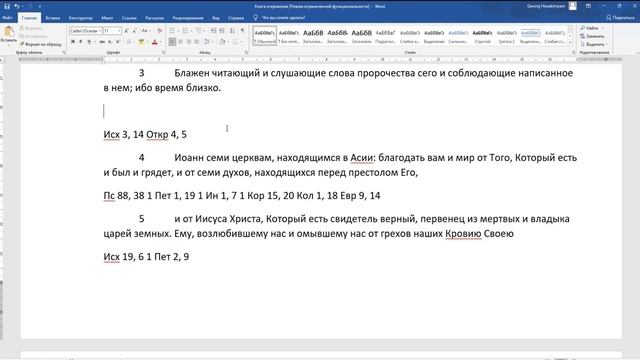640x360 pixels.
Task: Toggle Bold formatting
Action: [73, 42]
